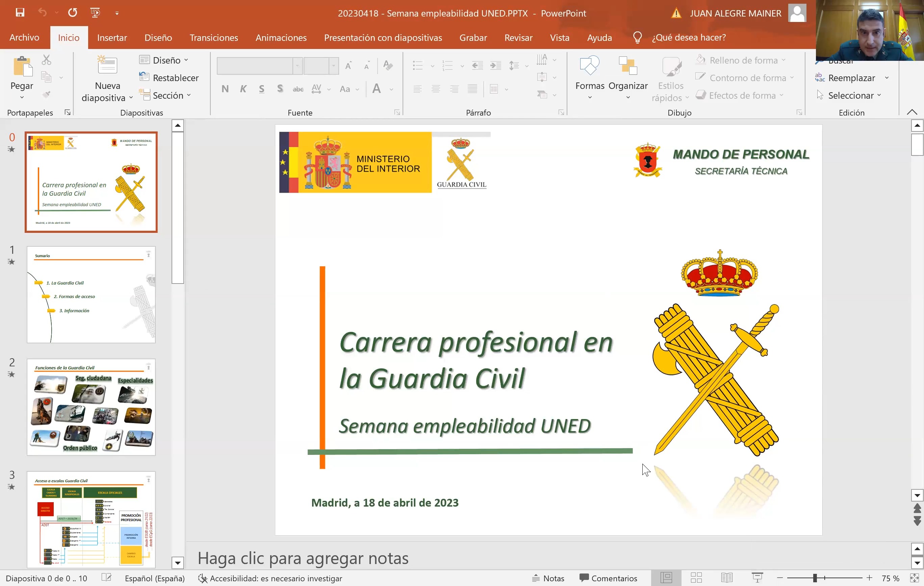The width and height of the screenshot is (924, 586).
Task: Toggle the Notas pane button
Action: tap(548, 578)
